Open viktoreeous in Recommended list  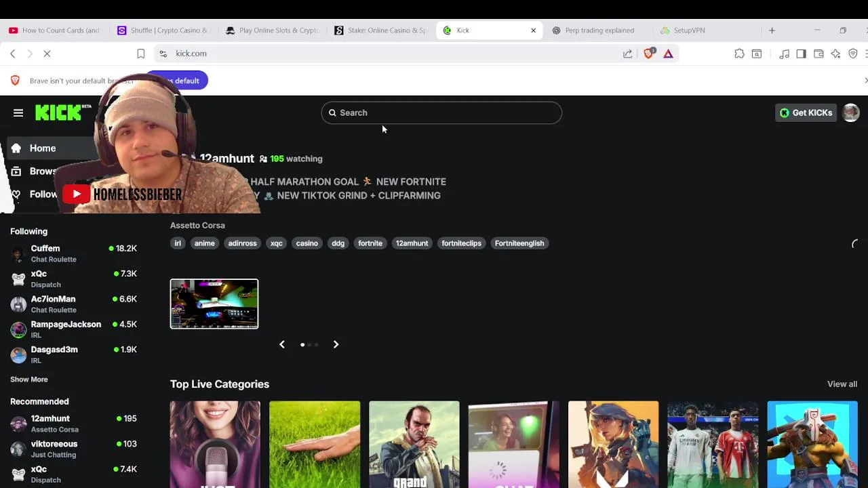pyautogui.click(x=73, y=449)
